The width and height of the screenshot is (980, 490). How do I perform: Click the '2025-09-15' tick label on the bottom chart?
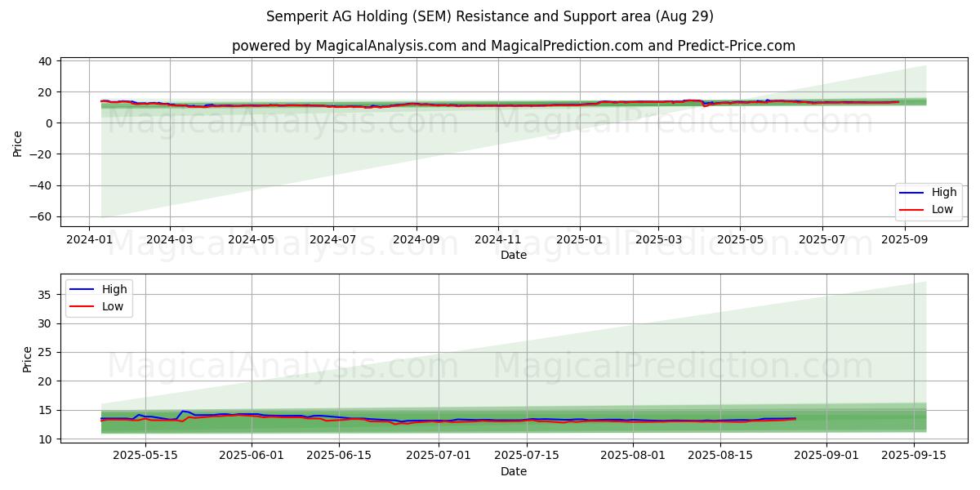pos(914,457)
